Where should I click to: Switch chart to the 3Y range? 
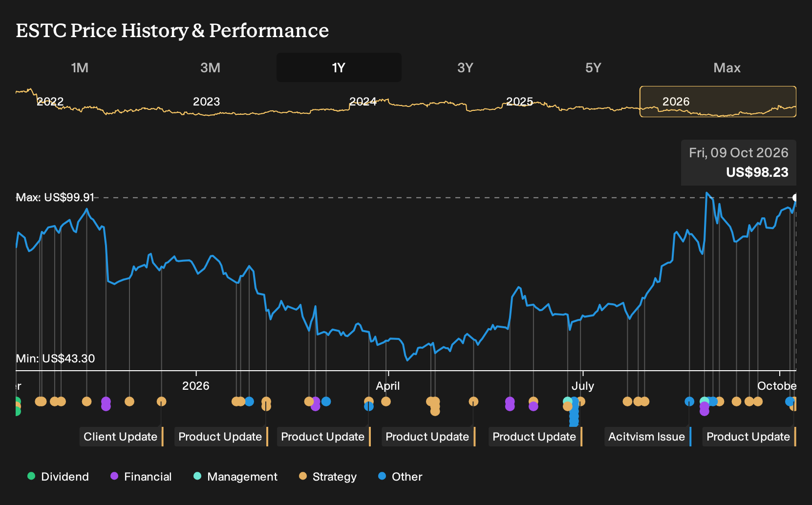point(465,68)
